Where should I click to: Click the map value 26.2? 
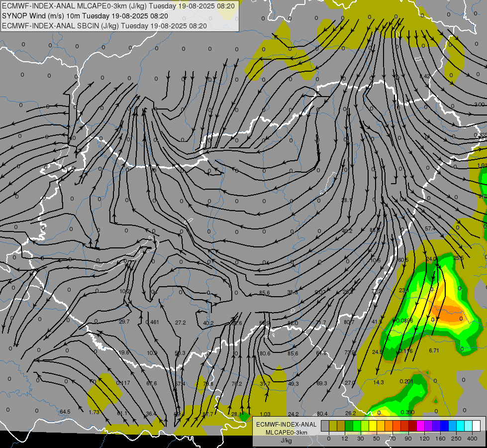coord(350,413)
